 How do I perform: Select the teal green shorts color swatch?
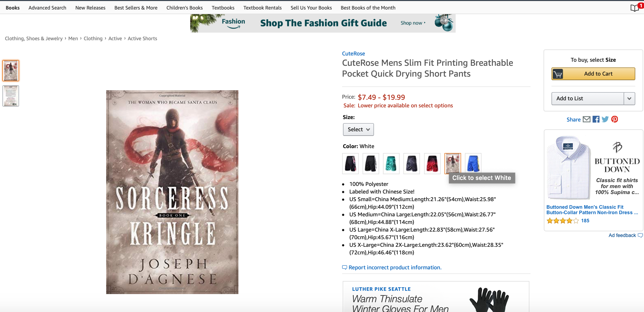[391, 163]
